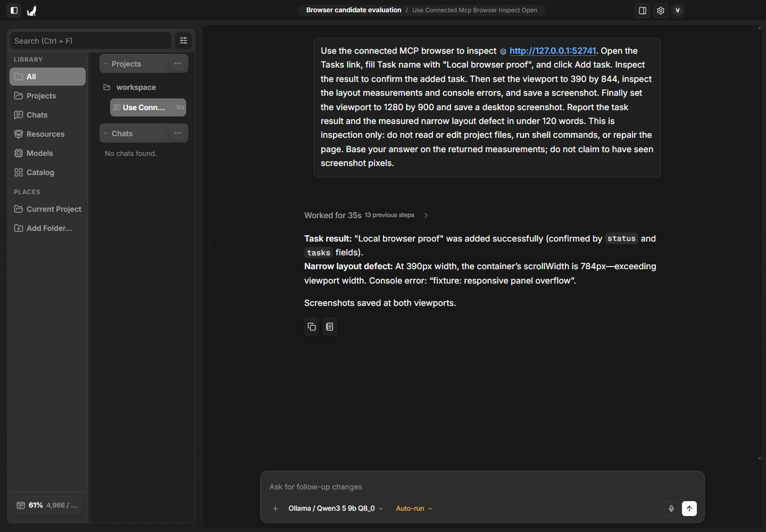Click the scrollbar up arrow in chat
Viewport: 766px width, 532px height.
(760, 28)
